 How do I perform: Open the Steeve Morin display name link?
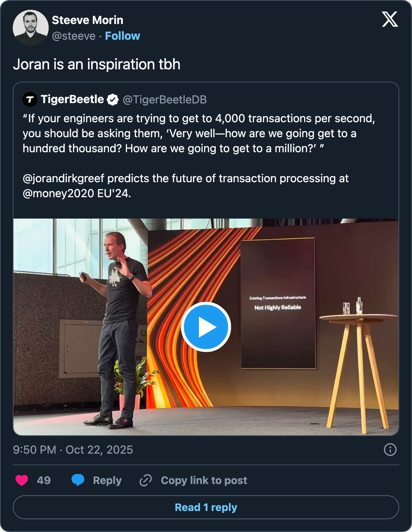(x=87, y=20)
